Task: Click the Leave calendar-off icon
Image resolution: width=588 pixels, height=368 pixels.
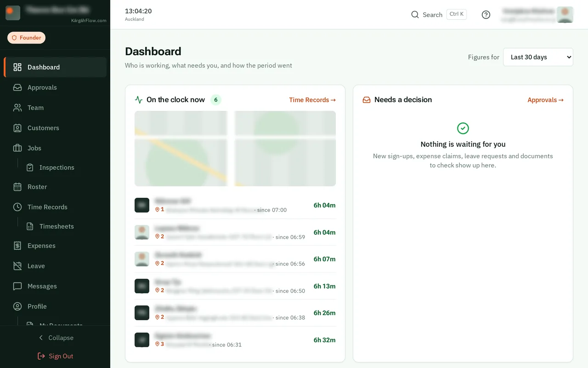Action: pos(17,266)
